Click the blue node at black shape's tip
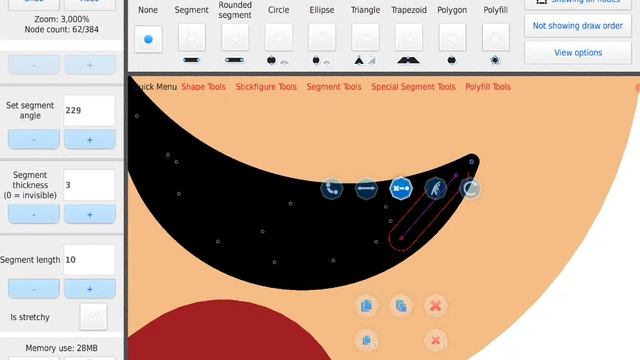Image resolution: width=640 pixels, height=360 pixels. 471,162
